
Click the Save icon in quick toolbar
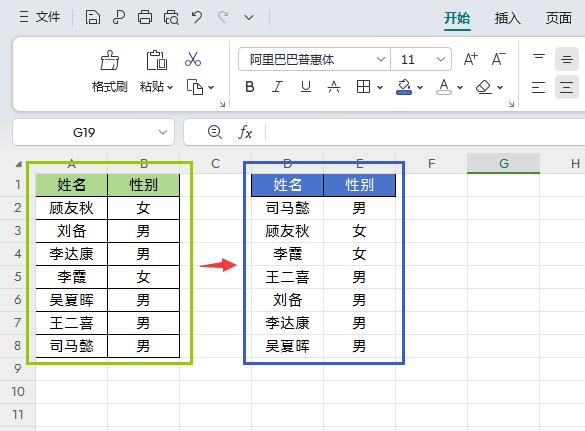coord(93,17)
